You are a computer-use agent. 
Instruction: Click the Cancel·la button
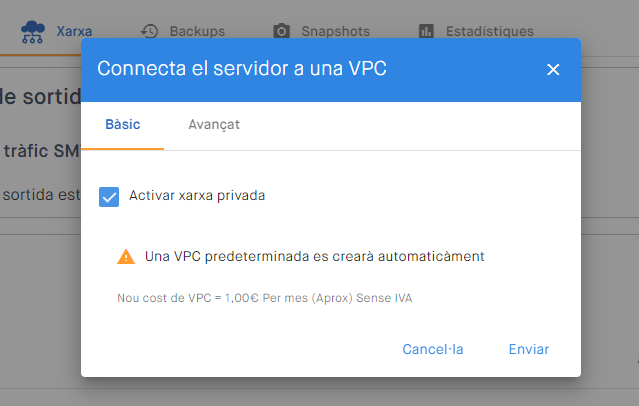(x=433, y=349)
